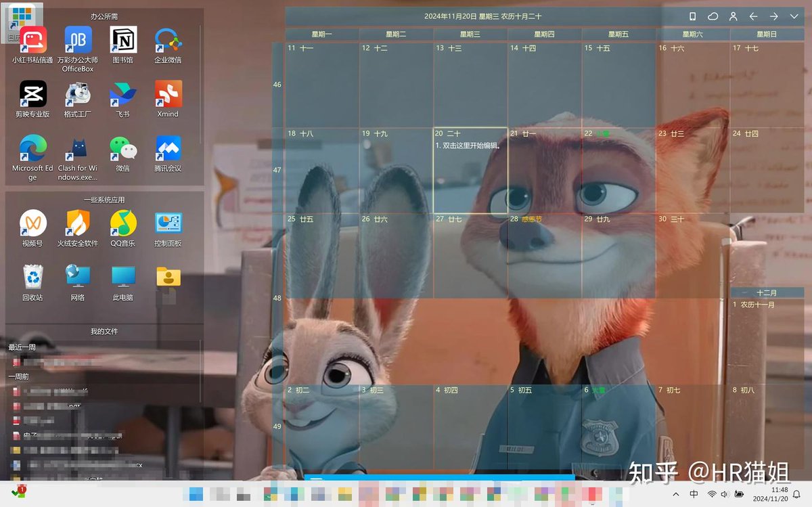Select calendar date 4 初四
The height and width of the screenshot is (507, 812).
tap(470, 426)
